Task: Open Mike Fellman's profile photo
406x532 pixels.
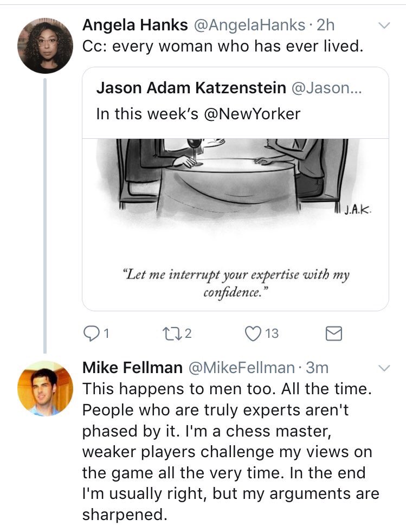Action: point(46,388)
